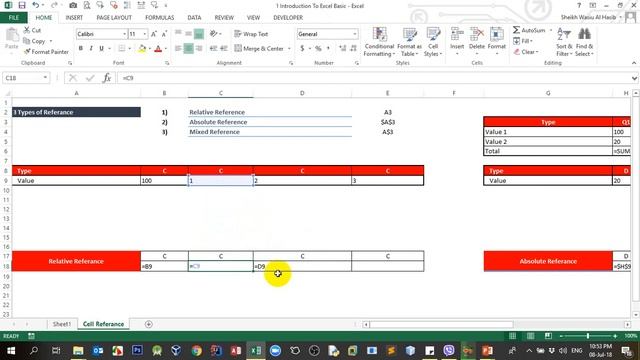The width and height of the screenshot is (640, 360).
Task: Toggle align right
Action: coord(199,49)
